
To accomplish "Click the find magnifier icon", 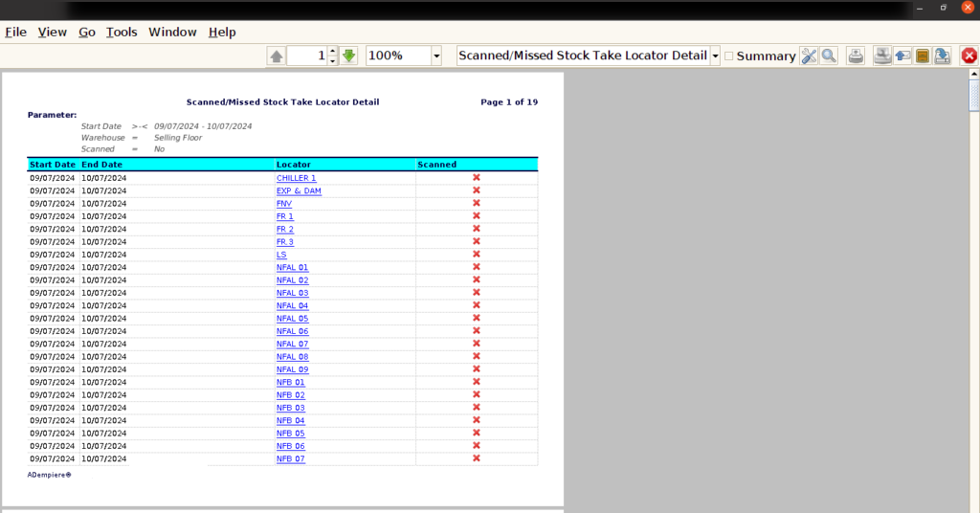I will click(x=829, y=56).
